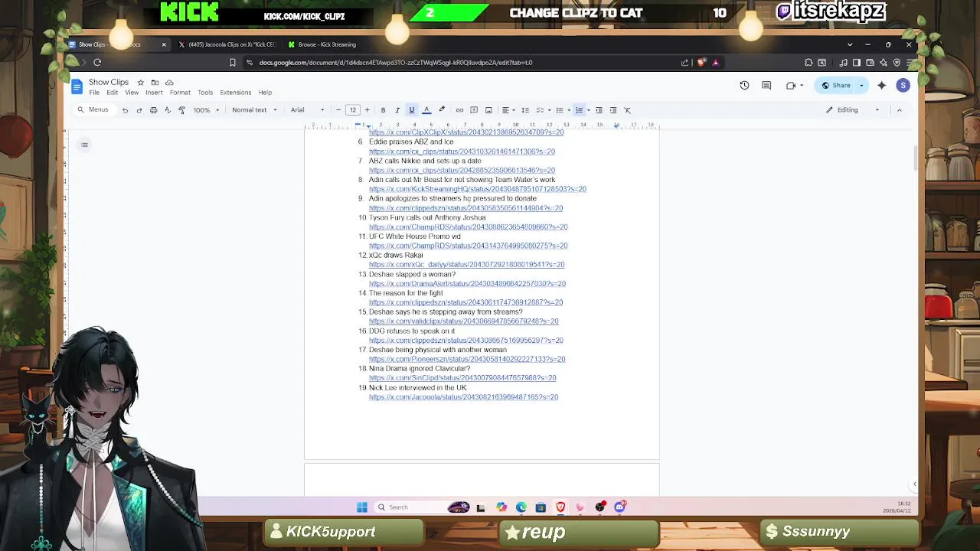Click the Share button
Screen dimensions: 980x551
(x=835, y=86)
